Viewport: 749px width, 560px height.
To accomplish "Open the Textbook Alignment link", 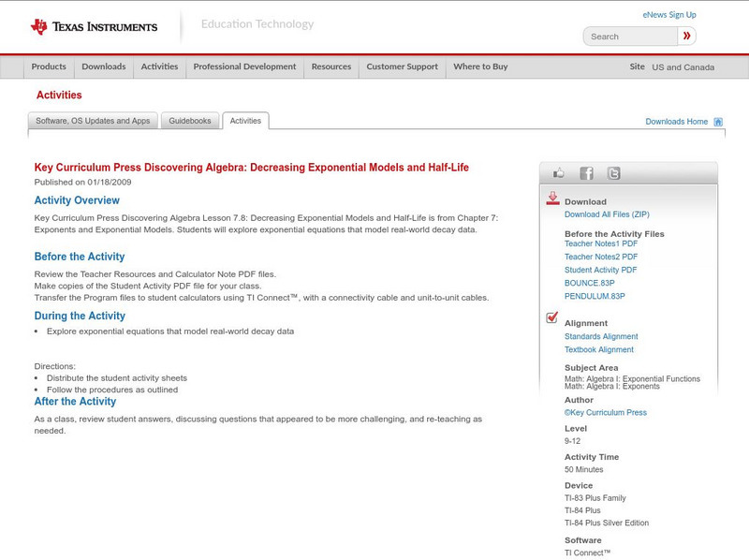I will point(599,349).
